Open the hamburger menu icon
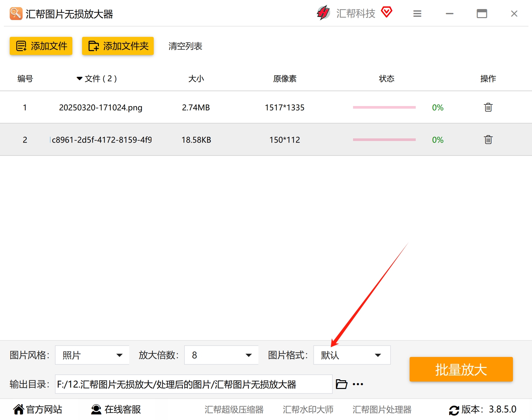 417,14
